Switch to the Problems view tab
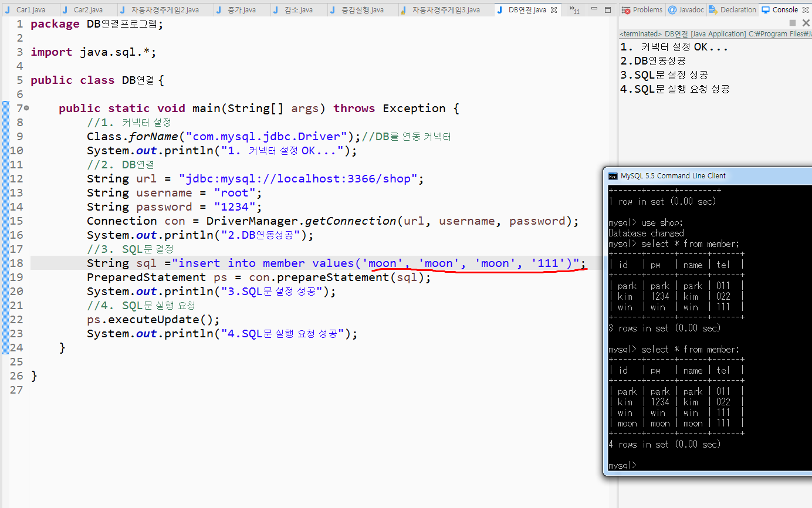This screenshot has height=508, width=812. tap(642, 10)
